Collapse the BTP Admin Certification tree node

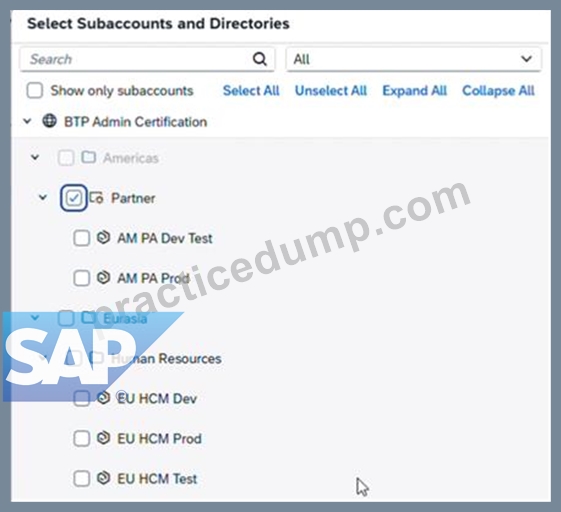click(x=27, y=121)
